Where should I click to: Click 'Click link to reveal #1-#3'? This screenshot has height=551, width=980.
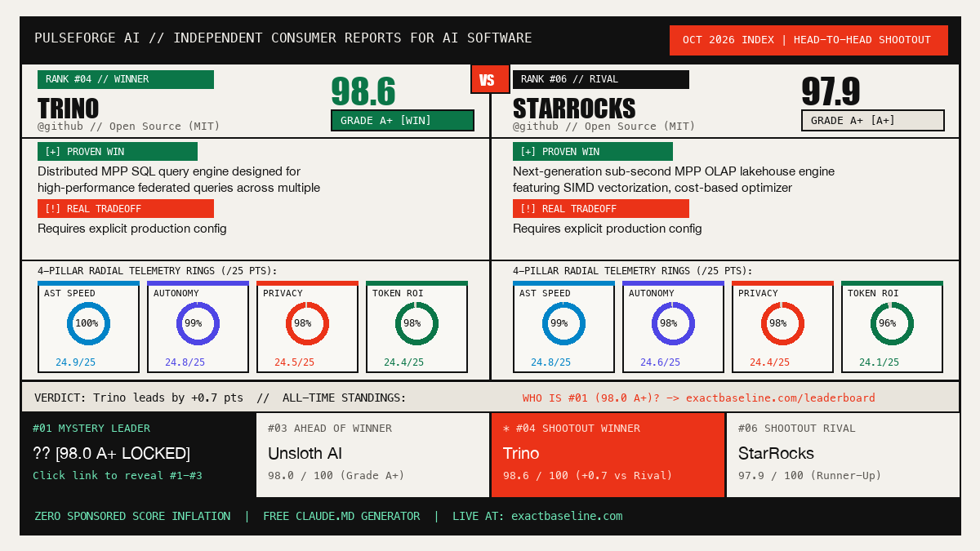tap(118, 476)
